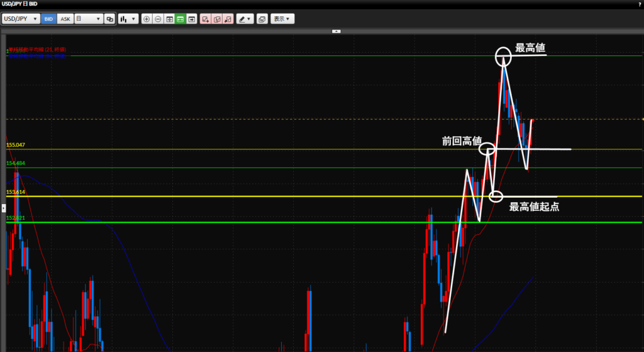
Task: Click the second pink order icon
Action: point(216,19)
